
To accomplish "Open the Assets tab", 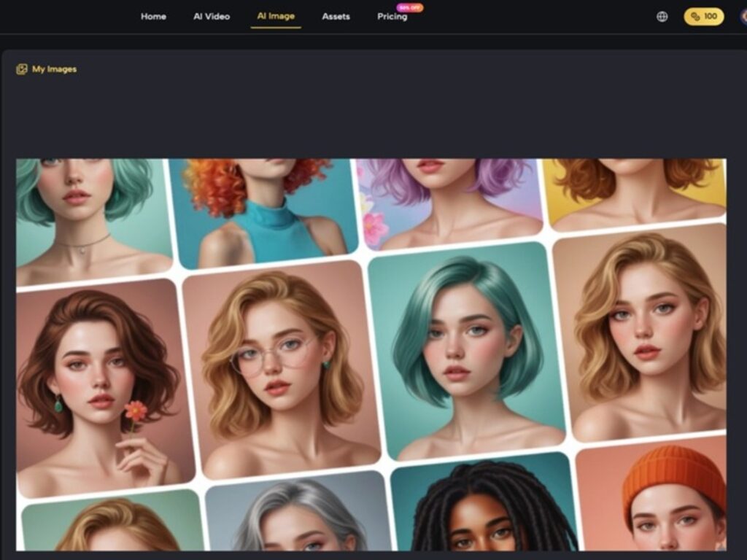I will [336, 17].
